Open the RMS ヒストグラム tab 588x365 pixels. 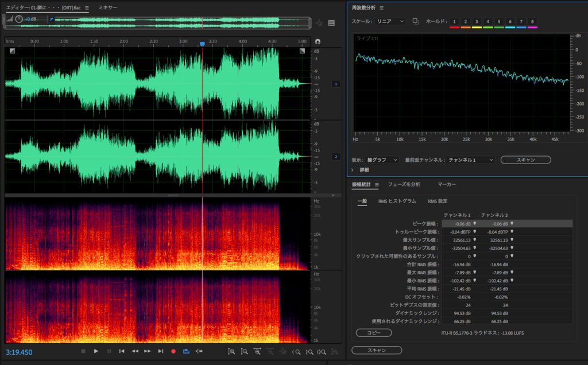tap(397, 201)
